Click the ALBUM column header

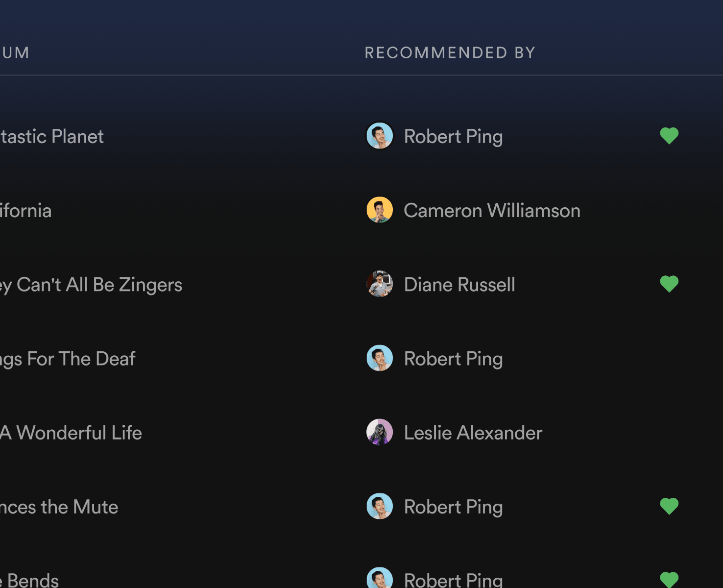click(15, 52)
